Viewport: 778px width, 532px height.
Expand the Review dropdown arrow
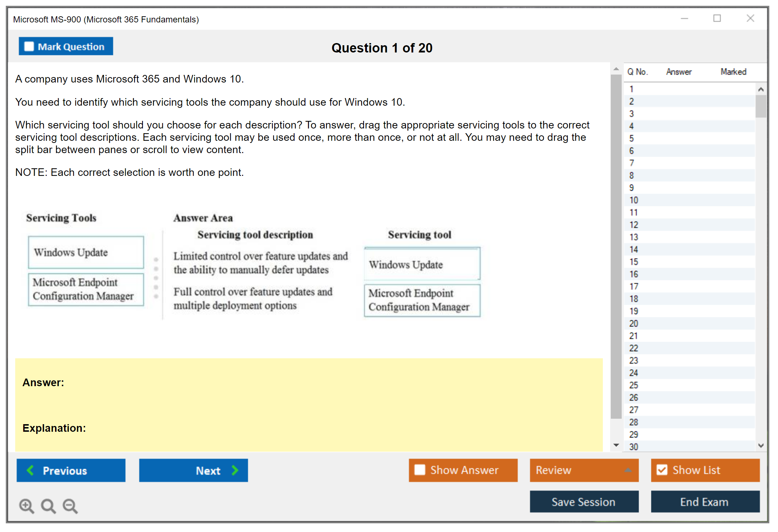click(x=628, y=470)
